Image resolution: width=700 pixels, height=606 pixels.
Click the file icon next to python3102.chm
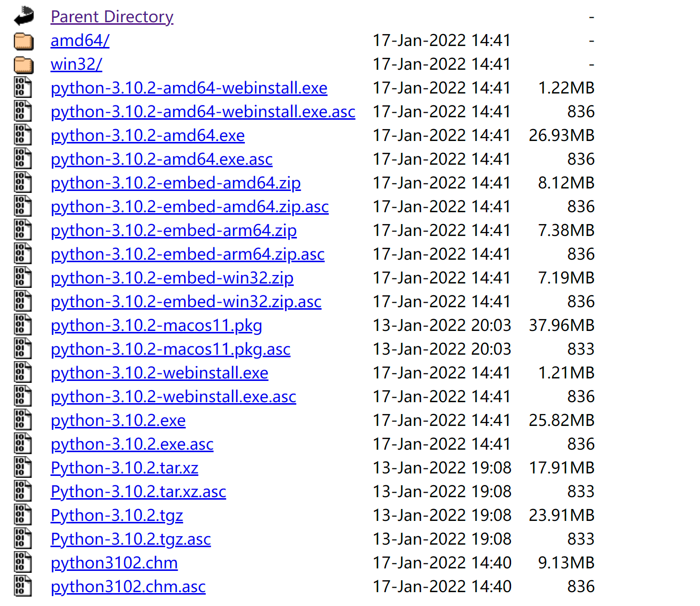point(22,562)
